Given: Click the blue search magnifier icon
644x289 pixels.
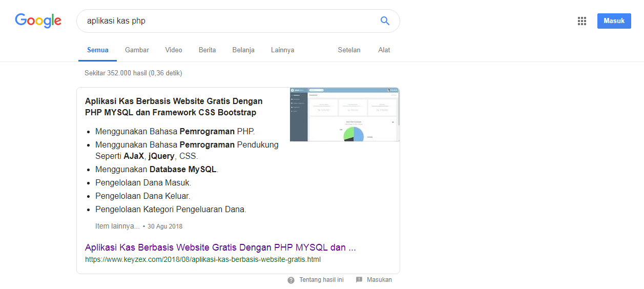Looking at the screenshot, I should (385, 21).
